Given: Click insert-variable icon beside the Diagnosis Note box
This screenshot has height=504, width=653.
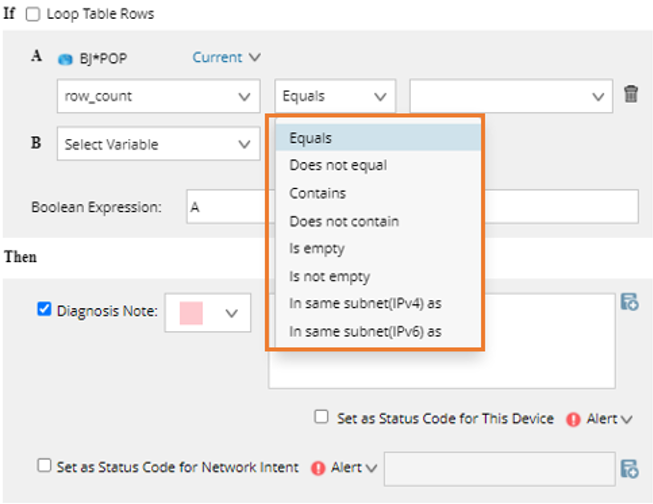Looking at the screenshot, I should 629,302.
